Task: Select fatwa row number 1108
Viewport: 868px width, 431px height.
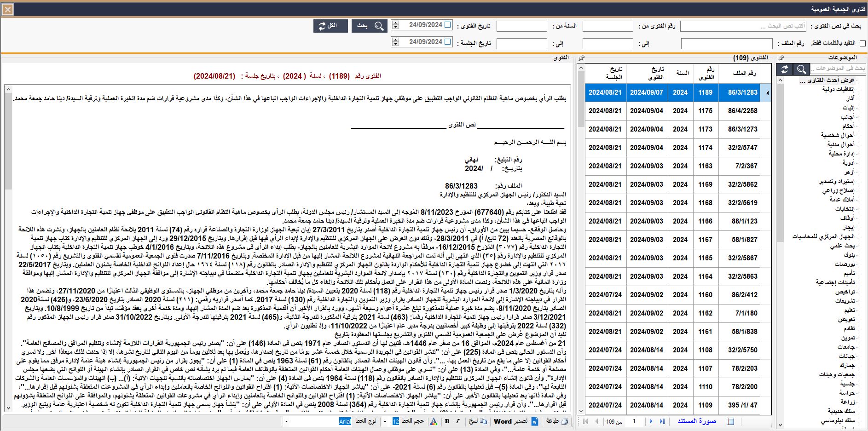Action: 678,350
